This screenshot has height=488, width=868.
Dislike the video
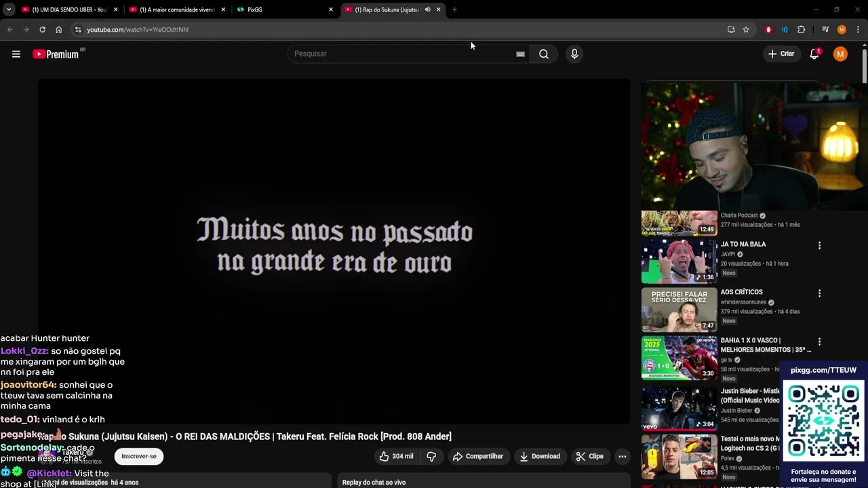click(431, 457)
